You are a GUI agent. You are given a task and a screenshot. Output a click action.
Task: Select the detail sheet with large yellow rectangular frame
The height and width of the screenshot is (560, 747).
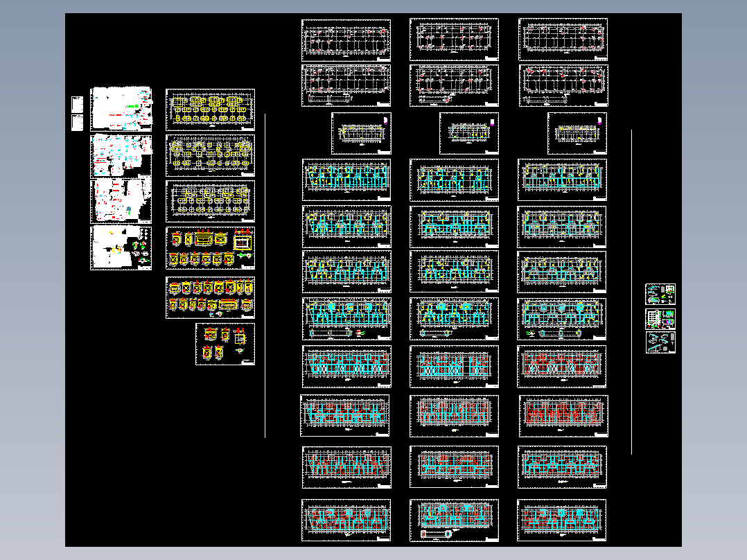click(x=210, y=248)
